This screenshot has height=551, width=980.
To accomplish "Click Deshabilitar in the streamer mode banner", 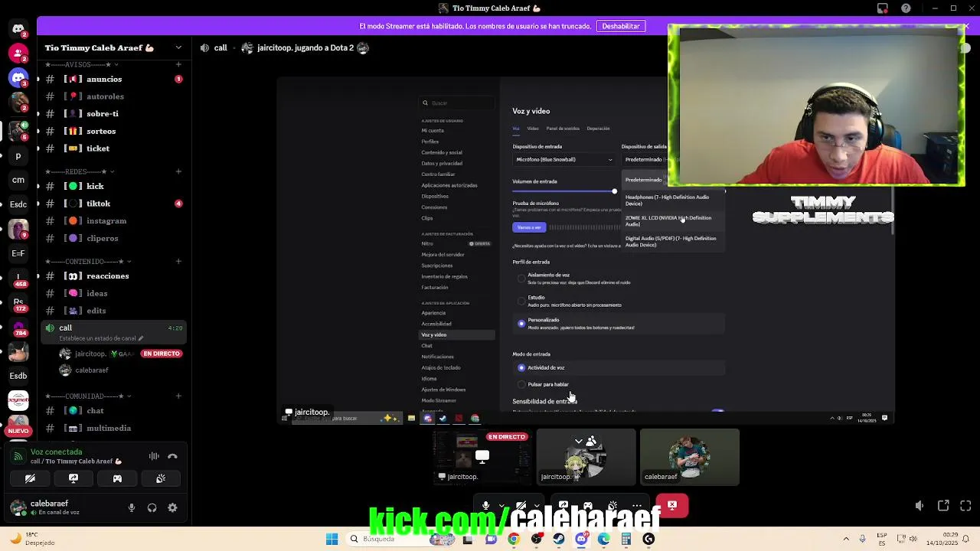I will pos(621,26).
